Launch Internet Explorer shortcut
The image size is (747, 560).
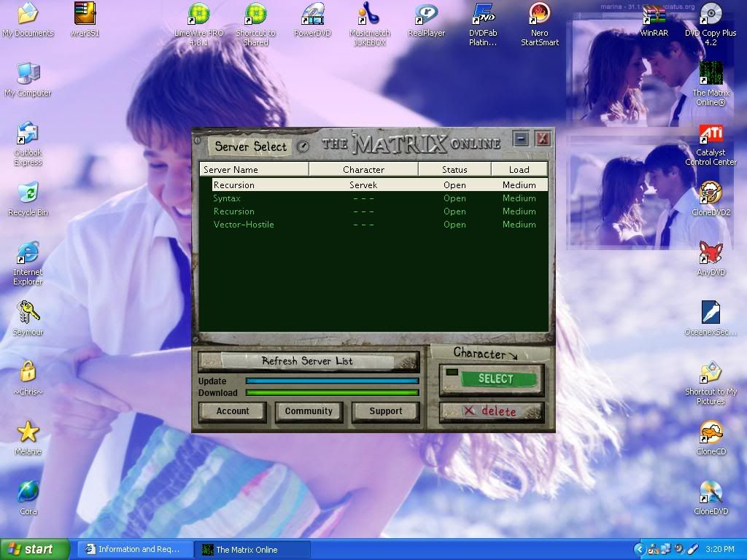click(x=28, y=263)
